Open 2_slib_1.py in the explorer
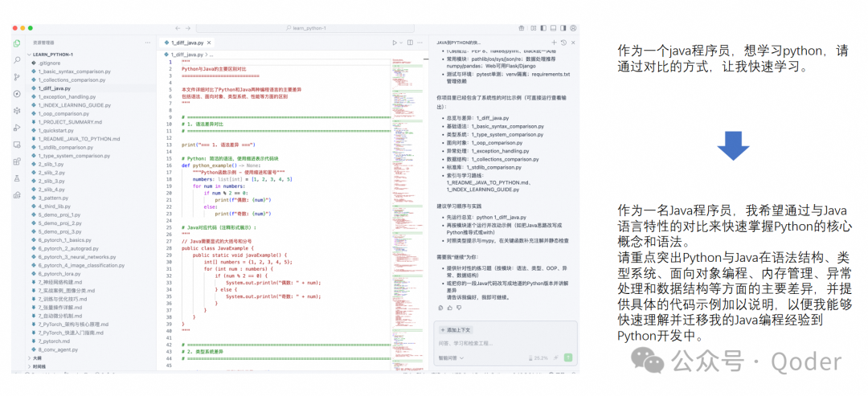 (x=51, y=164)
